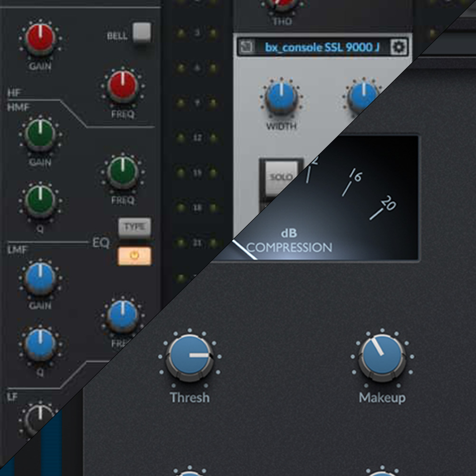The width and height of the screenshot is (476, 476).
Task: Click the green HMF FREQ knob
Action: (x=123, y=172)
